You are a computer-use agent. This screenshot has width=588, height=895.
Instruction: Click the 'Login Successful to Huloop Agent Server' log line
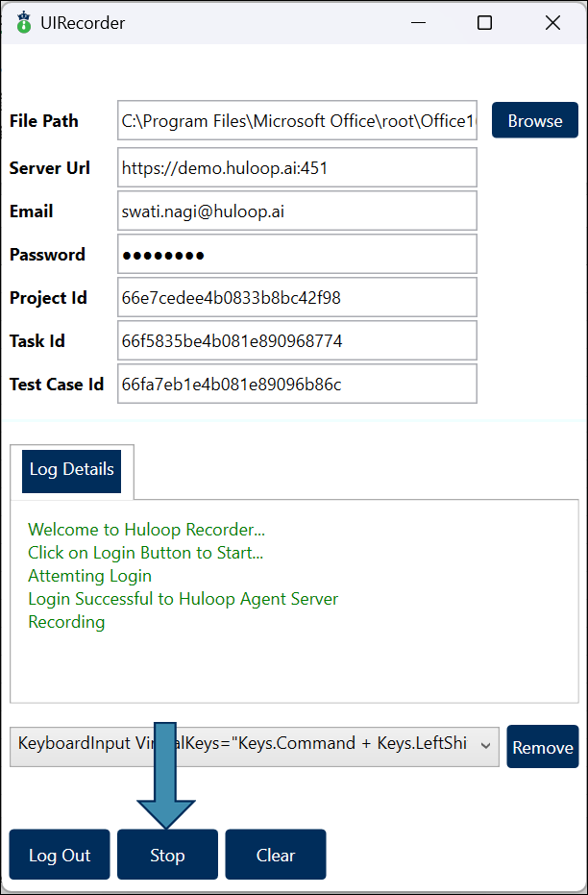tap(183, 599)
